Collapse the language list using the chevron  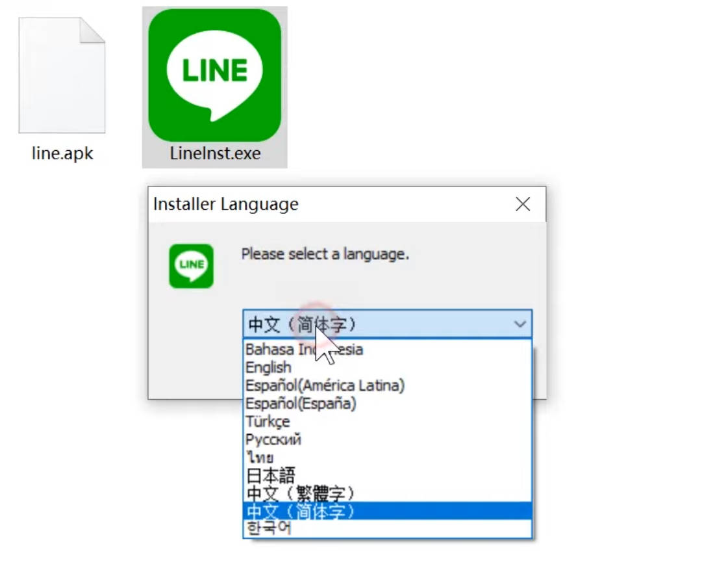[519, 324]
